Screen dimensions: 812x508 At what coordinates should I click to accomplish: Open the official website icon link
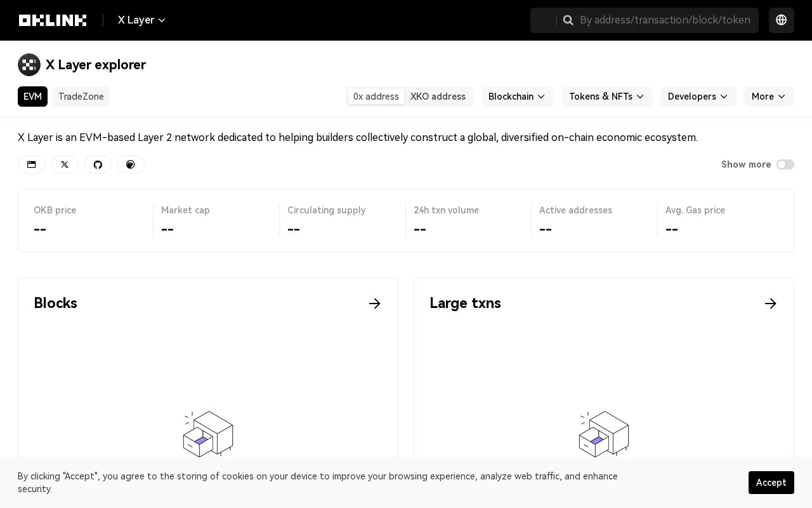[x=32, y=164]
